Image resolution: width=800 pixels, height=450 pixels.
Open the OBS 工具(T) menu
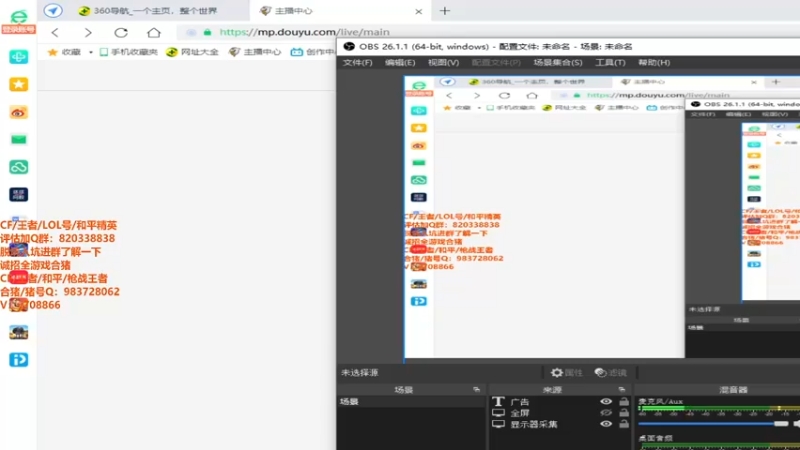coord(610,63)
